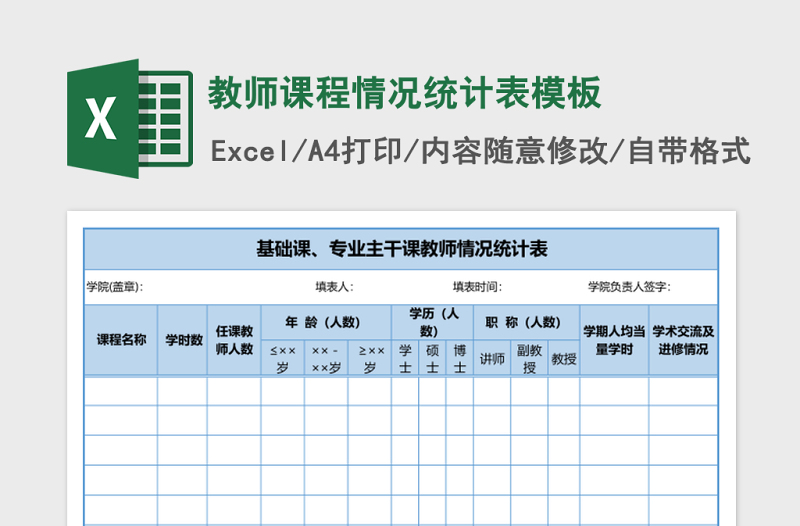This screenshot has width=800, height=526.
Task: Click the ××-××岁 sub-header cell
Action: [x=326, y=358]
